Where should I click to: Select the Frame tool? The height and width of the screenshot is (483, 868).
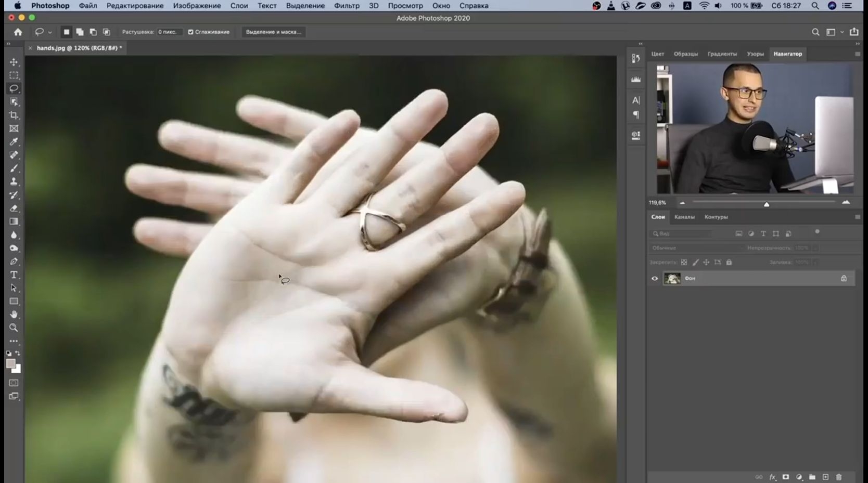[14, 128]
